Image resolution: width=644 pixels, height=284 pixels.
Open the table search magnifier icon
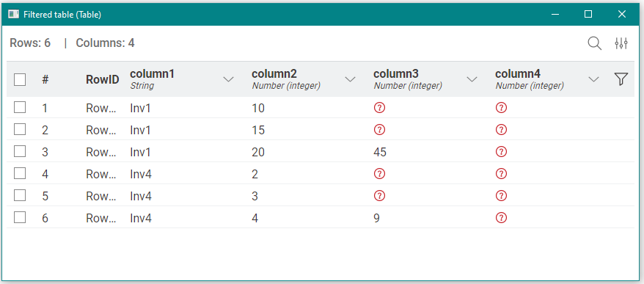pos(594,43)
